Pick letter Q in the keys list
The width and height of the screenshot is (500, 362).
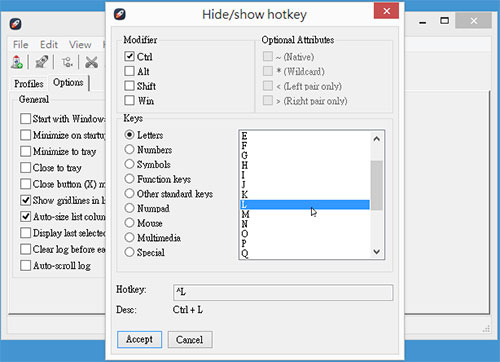coord(305,253)
